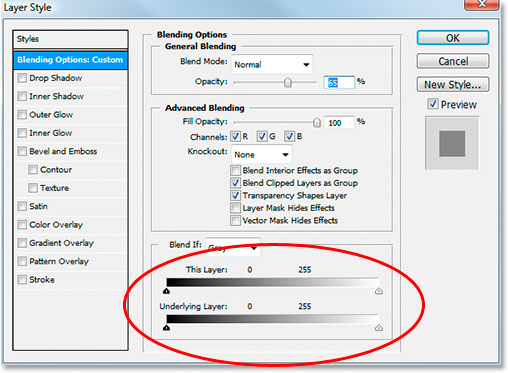
Task: Open the Blend Mode dropdown showing Normal
Action: 272,64
